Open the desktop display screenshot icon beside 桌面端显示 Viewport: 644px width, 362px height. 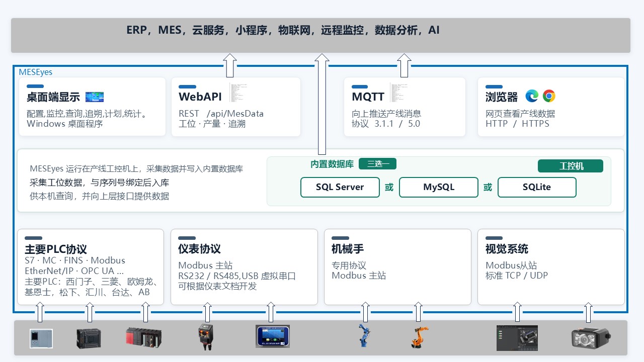tap(95, 97)
